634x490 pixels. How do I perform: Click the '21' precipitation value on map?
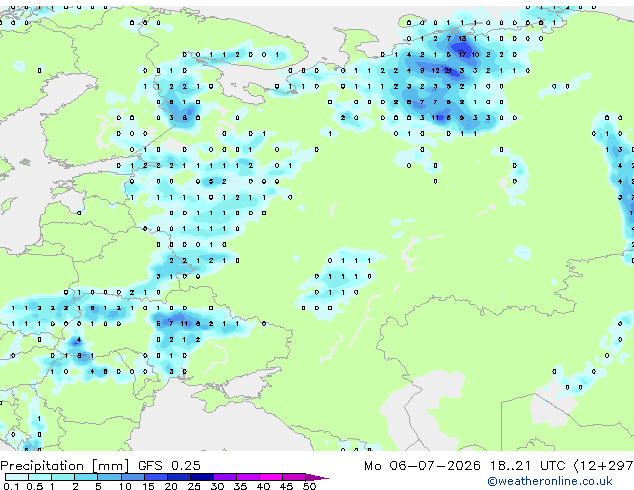point(448,70)
